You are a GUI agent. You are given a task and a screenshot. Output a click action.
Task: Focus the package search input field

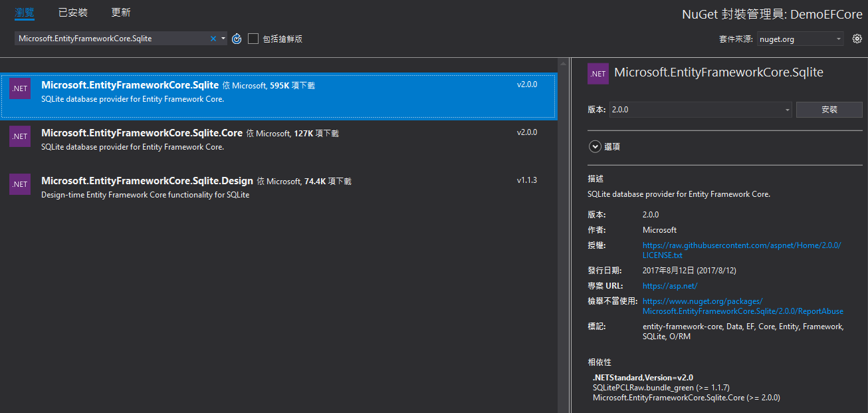[x=113, y=39]
